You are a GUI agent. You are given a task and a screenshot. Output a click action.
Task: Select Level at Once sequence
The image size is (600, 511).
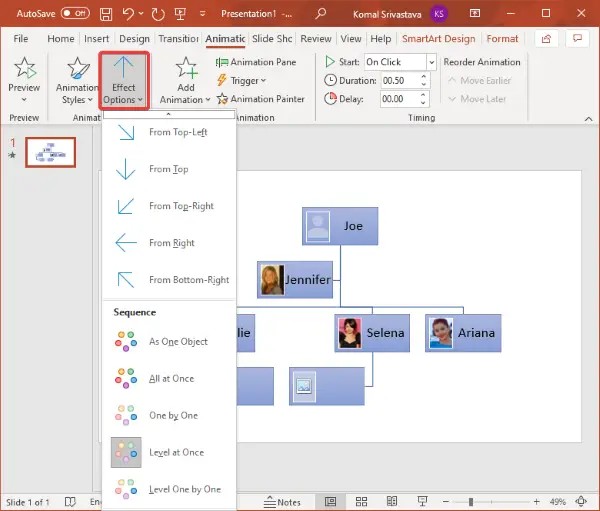point(169,452)
